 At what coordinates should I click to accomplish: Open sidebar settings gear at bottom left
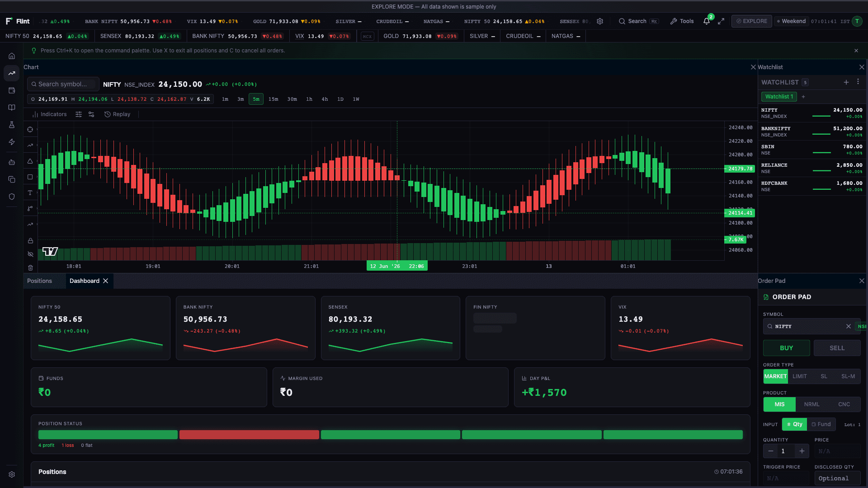12,474
